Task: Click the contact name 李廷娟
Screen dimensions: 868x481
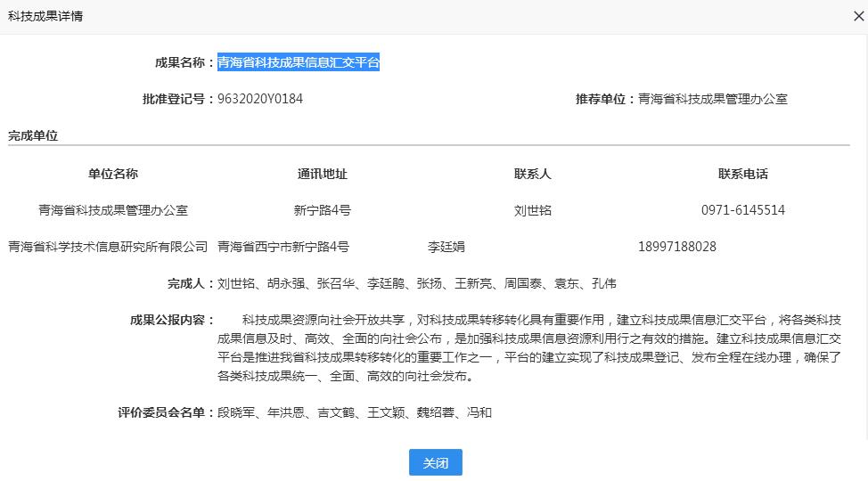Action: pyautogui.click(x=446, y=247)
